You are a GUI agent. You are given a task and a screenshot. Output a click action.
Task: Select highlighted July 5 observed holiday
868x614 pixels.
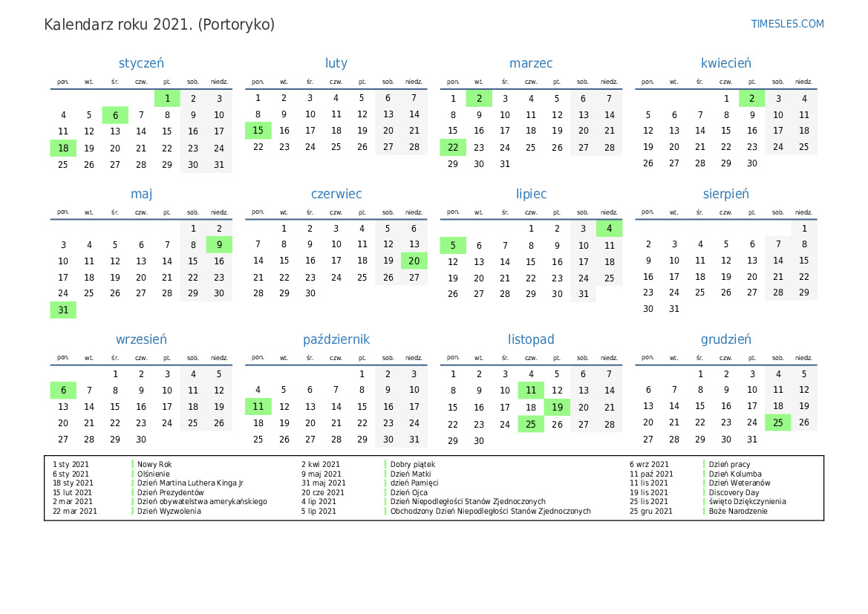[453, 245]
